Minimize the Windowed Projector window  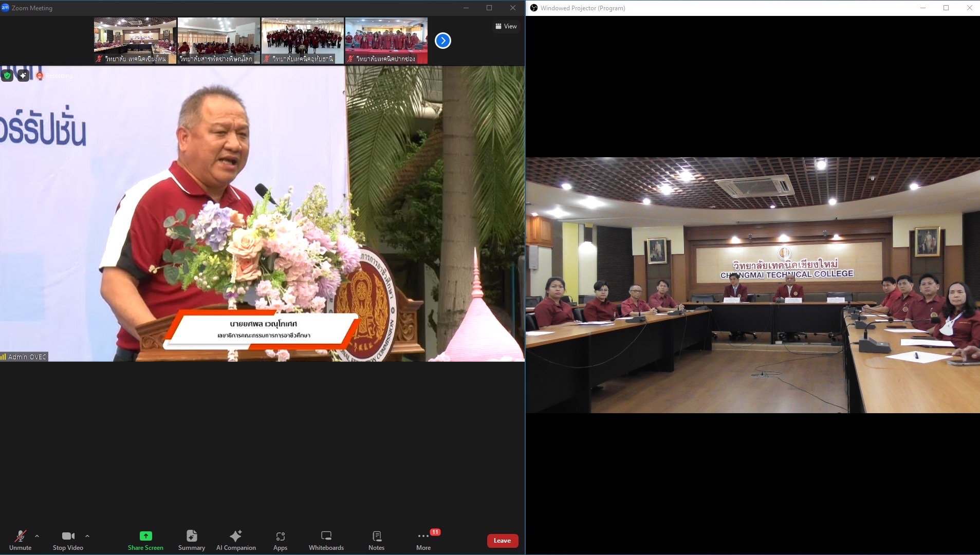click(923, 8)
